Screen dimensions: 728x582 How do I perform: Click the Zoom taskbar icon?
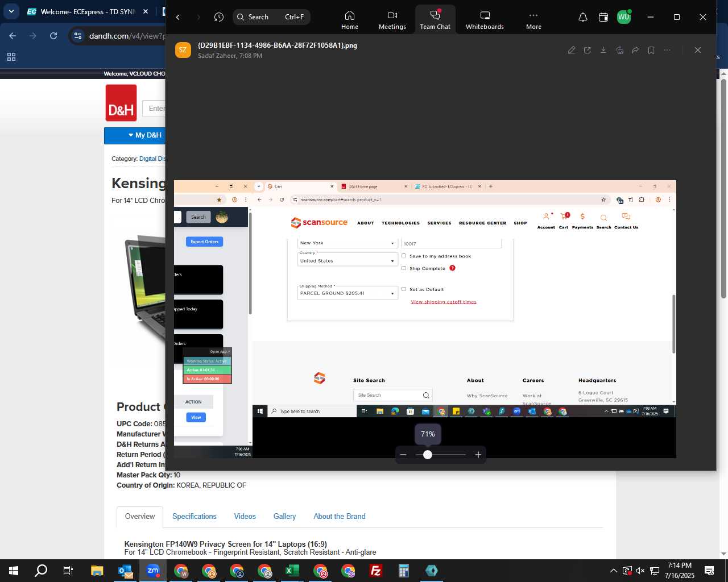153,571
